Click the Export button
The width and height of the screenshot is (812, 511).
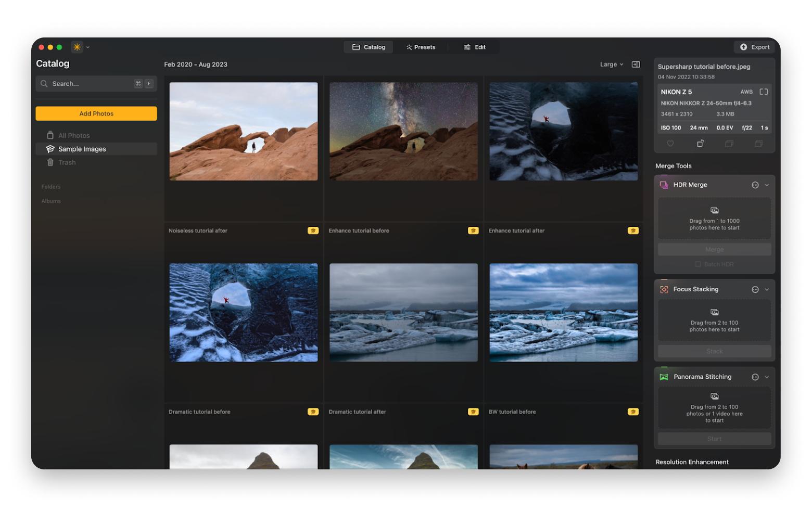pyautogui.click(x=755, y=47)
